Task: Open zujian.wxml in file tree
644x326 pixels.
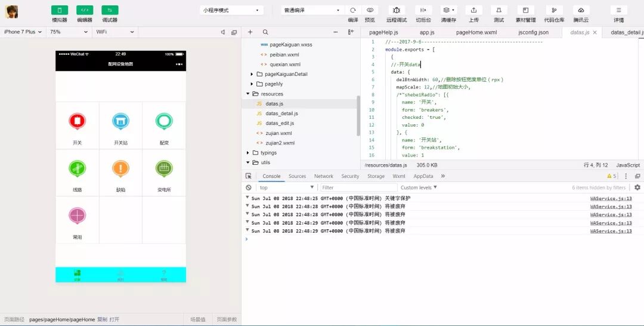Action: tap(278, 133)
